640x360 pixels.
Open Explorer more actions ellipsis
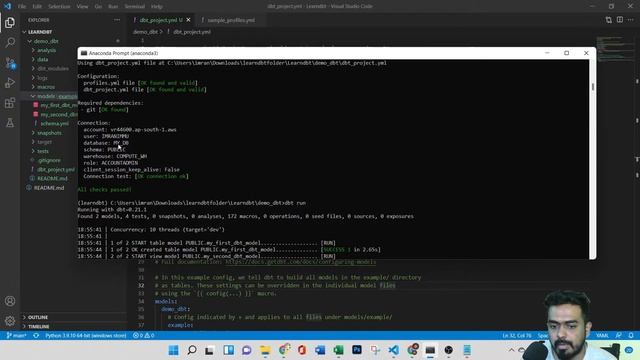click(x=117, y=20)
